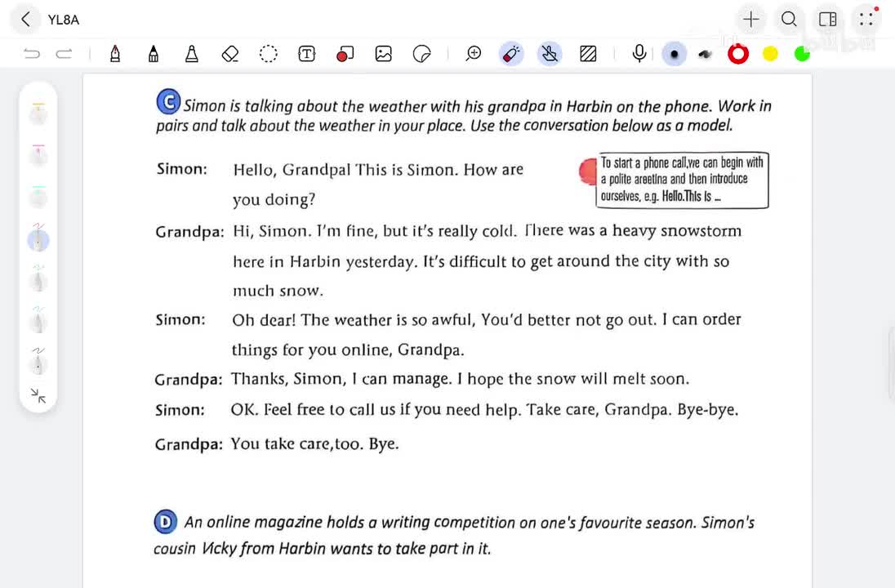Select the highlighter tool

tap(192, 54)
